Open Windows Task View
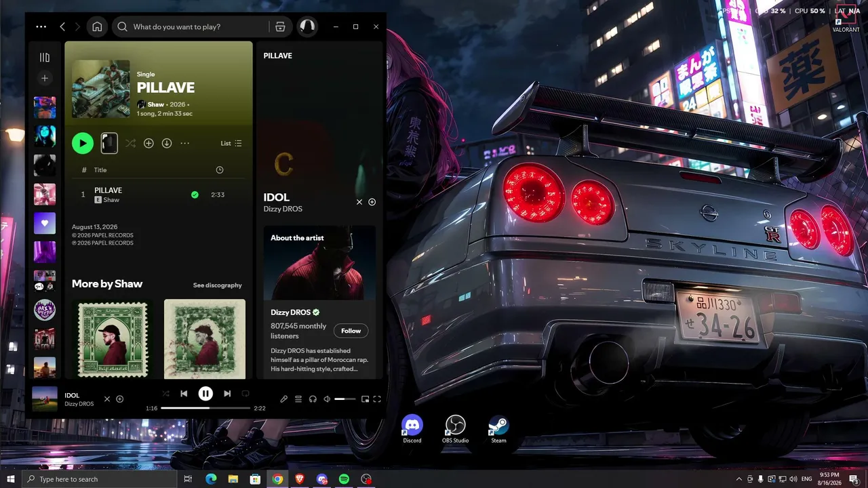Viewport: 868px width, 488px height. (x=188, y=479)
